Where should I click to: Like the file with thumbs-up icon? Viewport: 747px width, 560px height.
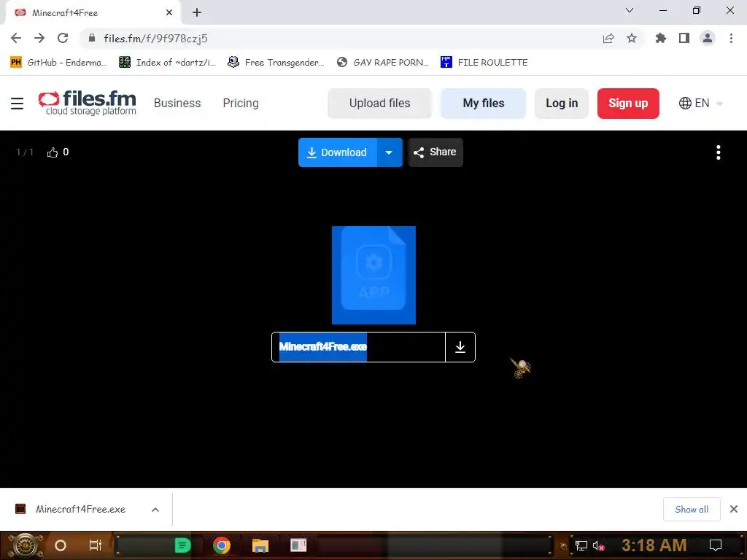(x=53, y=152)
